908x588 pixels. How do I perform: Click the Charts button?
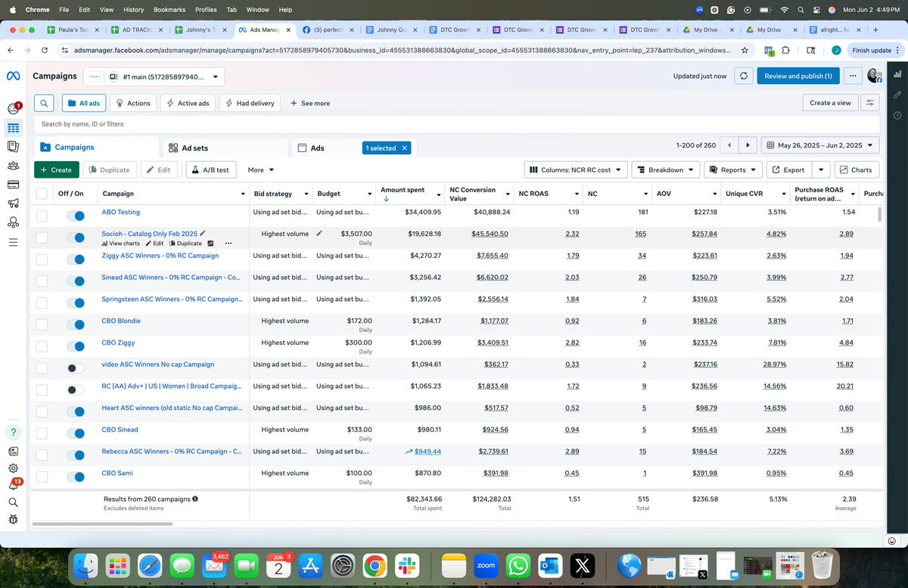(856, 170)
